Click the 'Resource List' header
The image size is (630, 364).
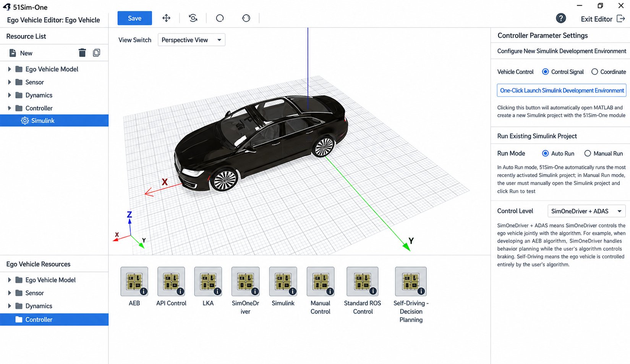[x=26, y=36]
